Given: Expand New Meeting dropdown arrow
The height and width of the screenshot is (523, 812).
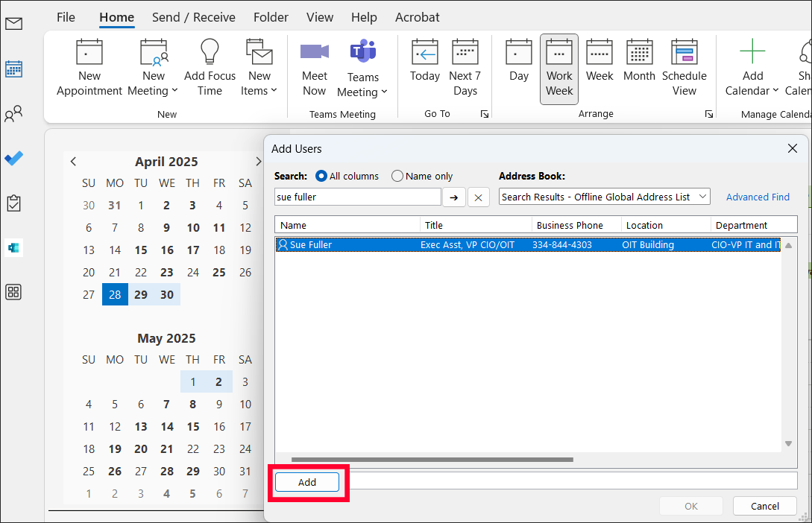Looking at the screenshot, I should [x=174, y=91].
